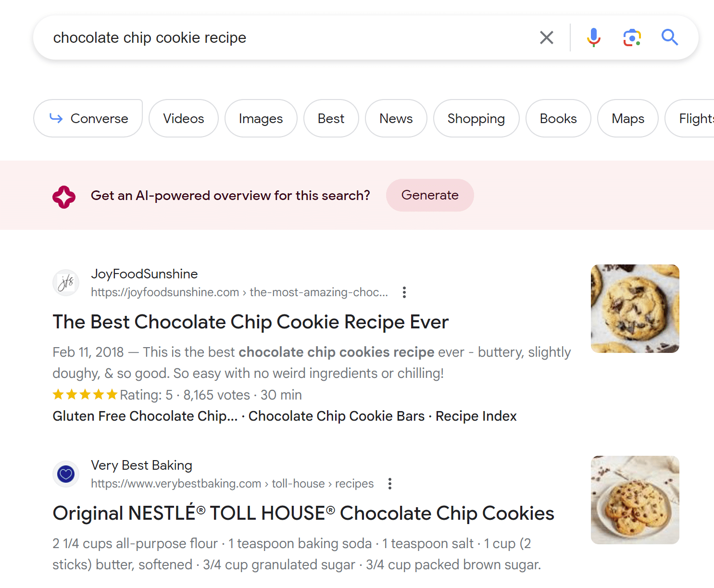Open the Converse filter chip
The image size is (714, 588).
(88, 118)
